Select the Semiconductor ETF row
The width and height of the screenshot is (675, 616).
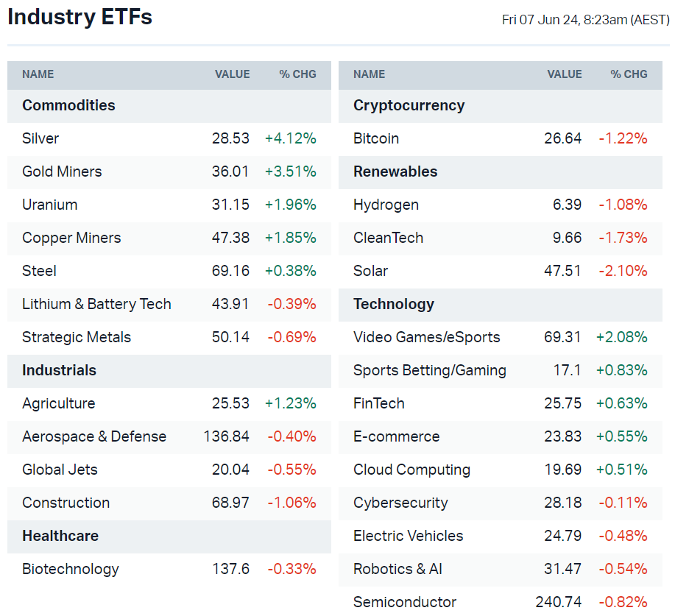pyautogui.click(x=405, y=602)
